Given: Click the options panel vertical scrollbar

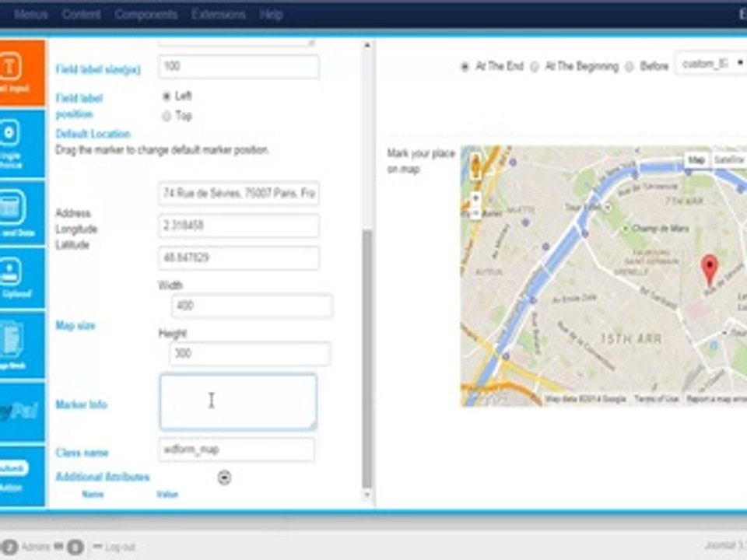Looking at the screenshot, I should 366,359.
